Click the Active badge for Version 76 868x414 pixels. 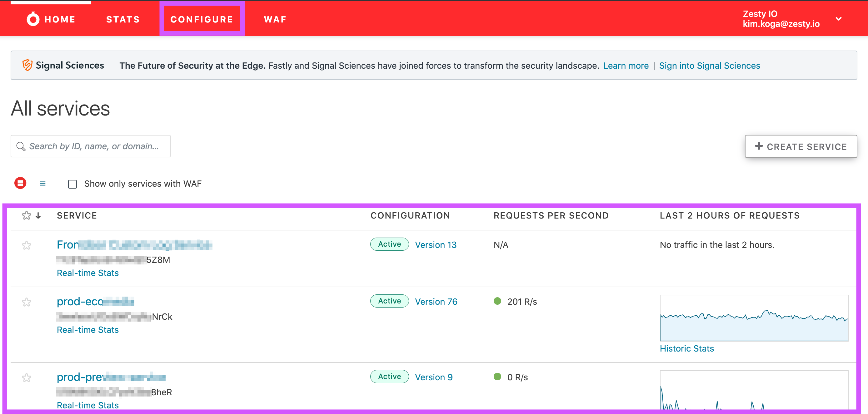tap(390, 301)
